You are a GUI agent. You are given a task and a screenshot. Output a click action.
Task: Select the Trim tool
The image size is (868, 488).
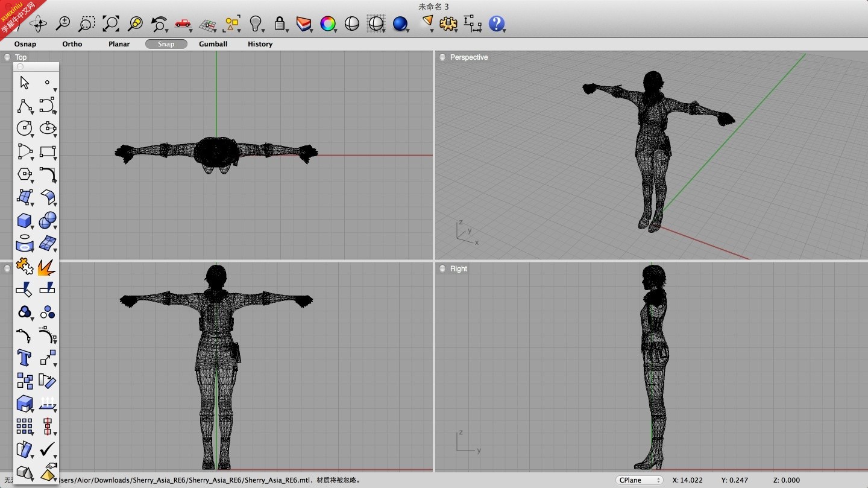pos(24,290)
